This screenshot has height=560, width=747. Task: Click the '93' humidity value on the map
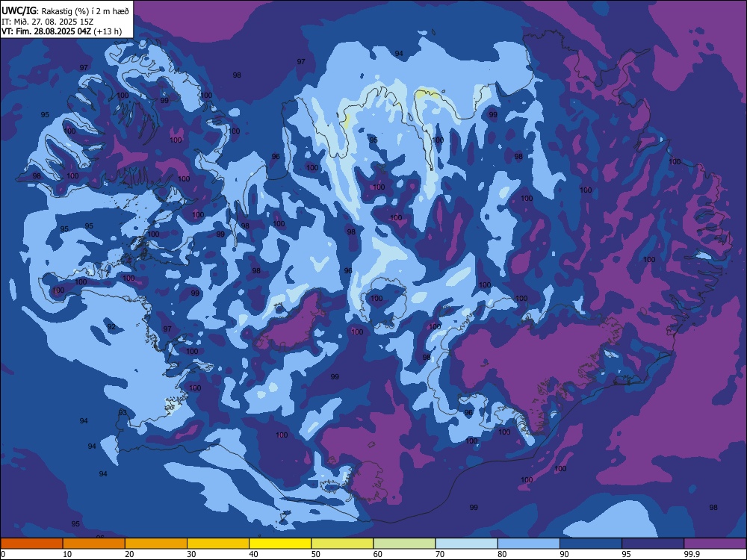click(123, 412)
